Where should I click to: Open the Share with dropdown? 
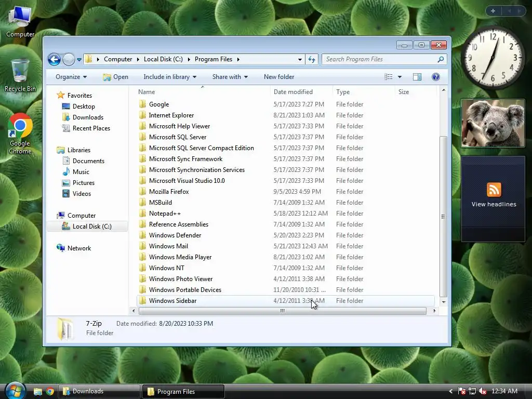(x=230, y=77)
